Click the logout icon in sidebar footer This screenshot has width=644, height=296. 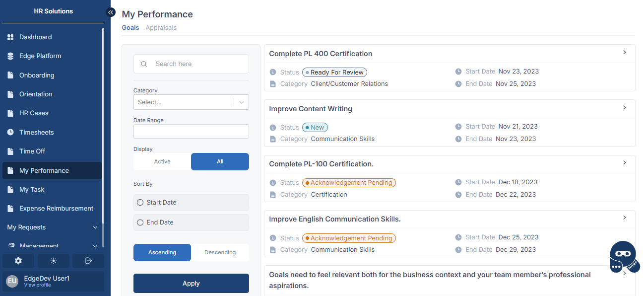coord(88,261)
